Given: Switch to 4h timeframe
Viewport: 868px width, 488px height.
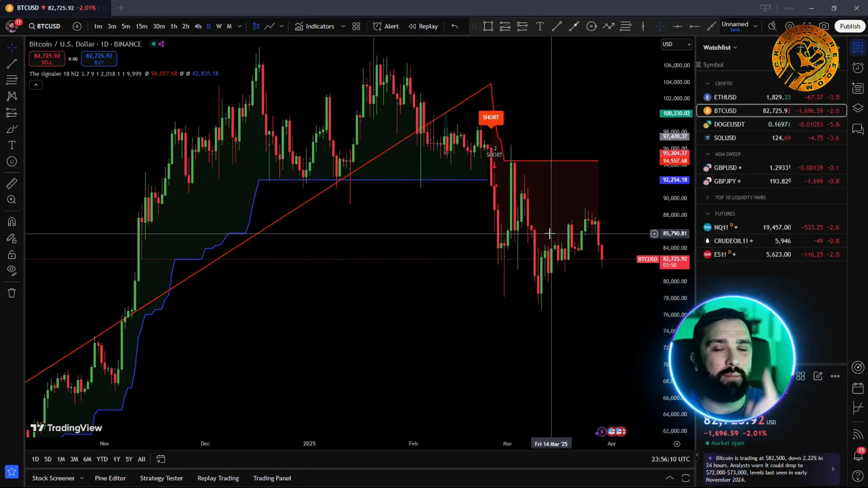Looking at the screenshot, I should coord(198,26).
